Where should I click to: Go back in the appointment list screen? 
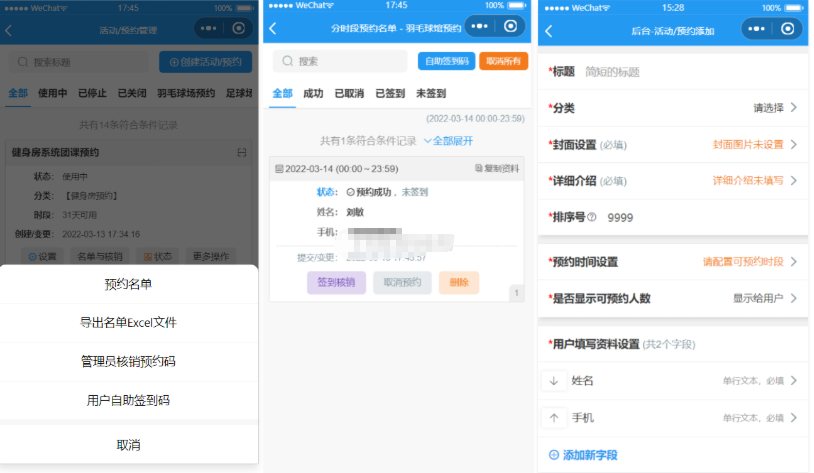273,28
